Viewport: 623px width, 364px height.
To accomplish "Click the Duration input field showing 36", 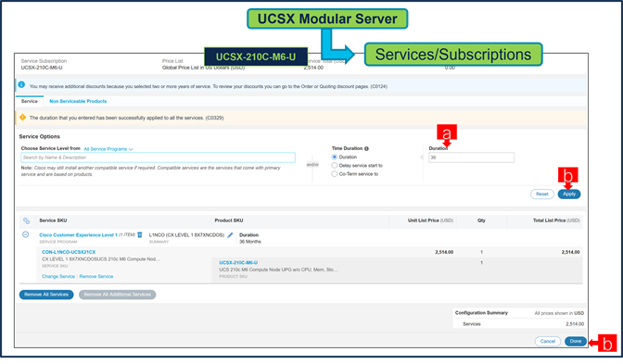I will 471,157.
